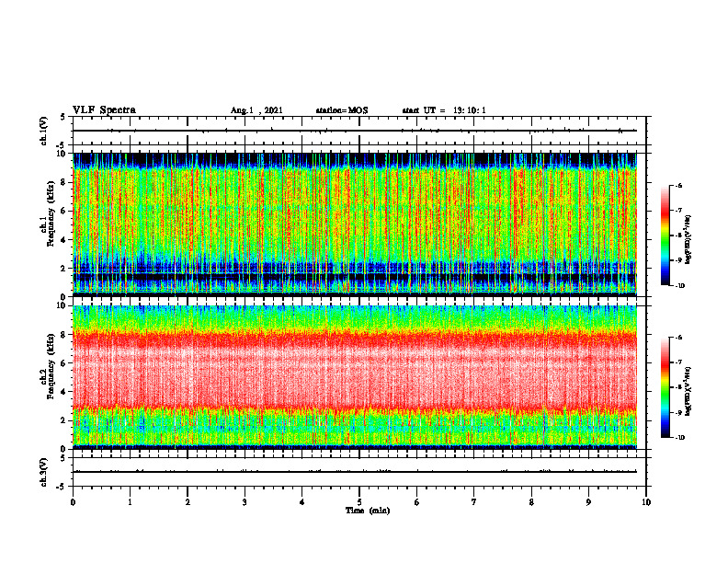Image resolution: width=728 pixels, height=563 pixels.
Task: Click the 'station=MOS' label
Action: [x=342, y=110]
